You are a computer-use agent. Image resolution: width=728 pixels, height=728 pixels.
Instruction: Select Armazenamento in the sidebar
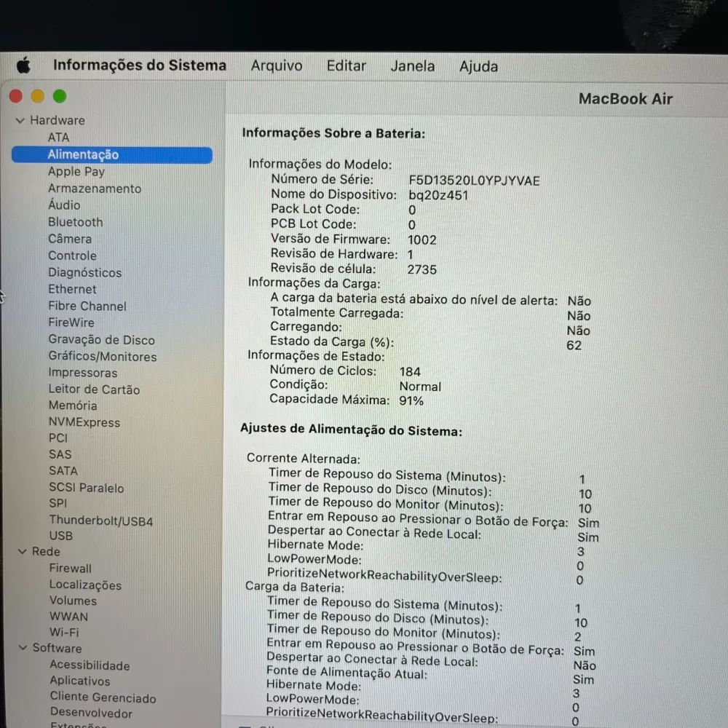[x=95, y=189]
